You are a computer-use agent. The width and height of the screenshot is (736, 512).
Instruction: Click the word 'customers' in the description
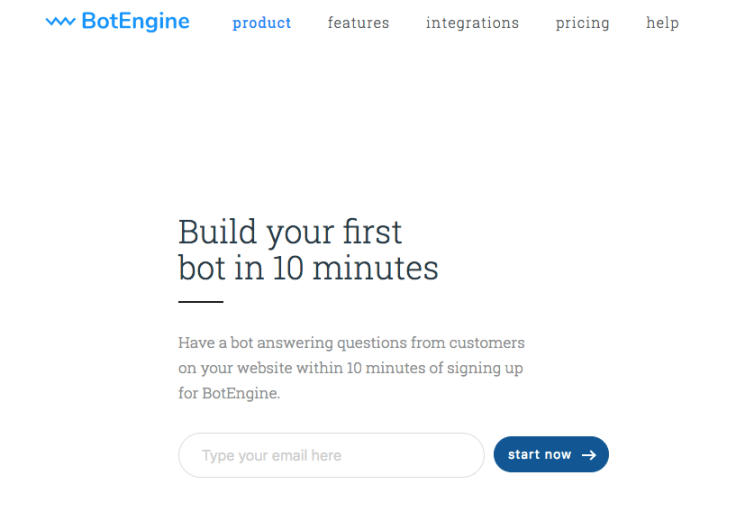[487, 343]
